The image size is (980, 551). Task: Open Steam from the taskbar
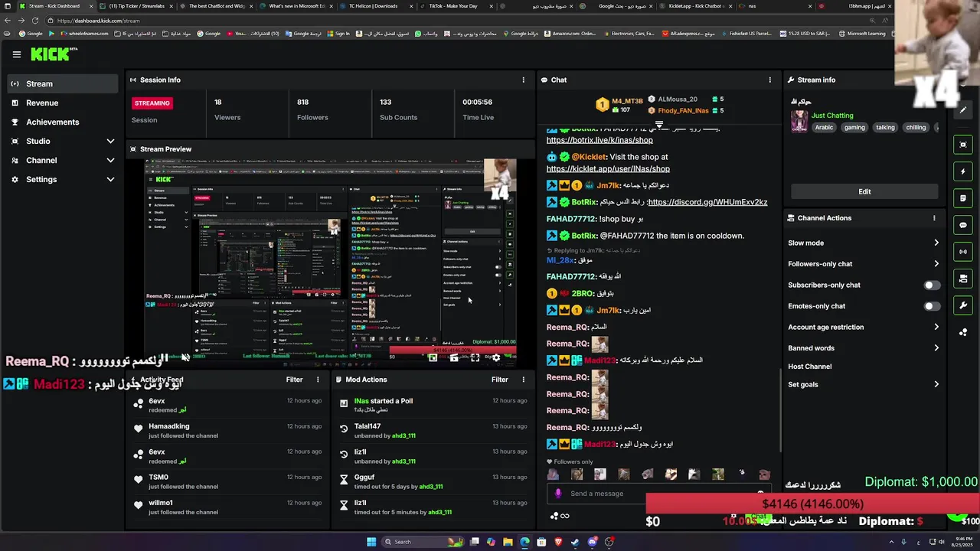tap(575, 542)
